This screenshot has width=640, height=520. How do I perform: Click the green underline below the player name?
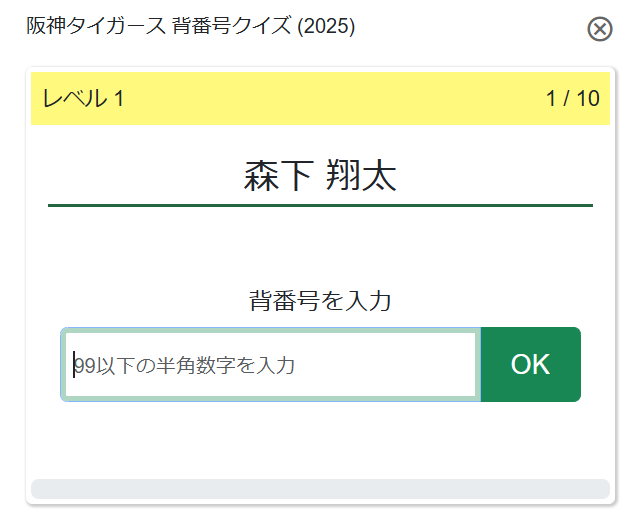[x=320, y=205]
